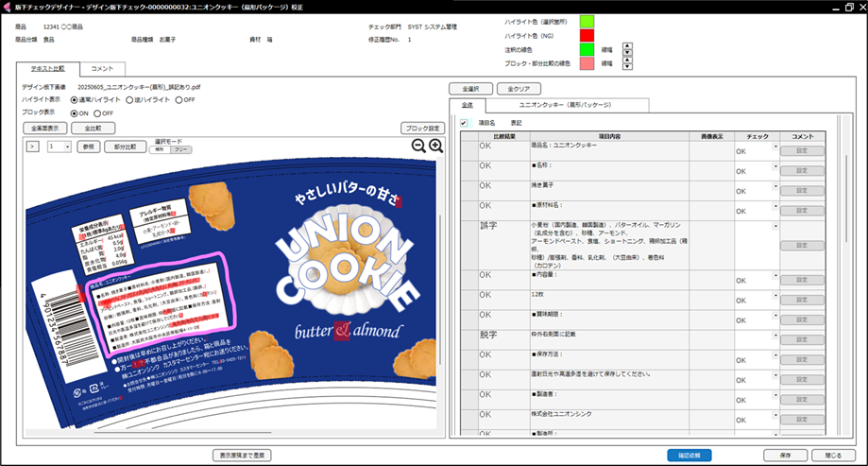Open check dropdown for ■原材料名: row
This screenshot has height=466, width=868.
tap(775, 206)
